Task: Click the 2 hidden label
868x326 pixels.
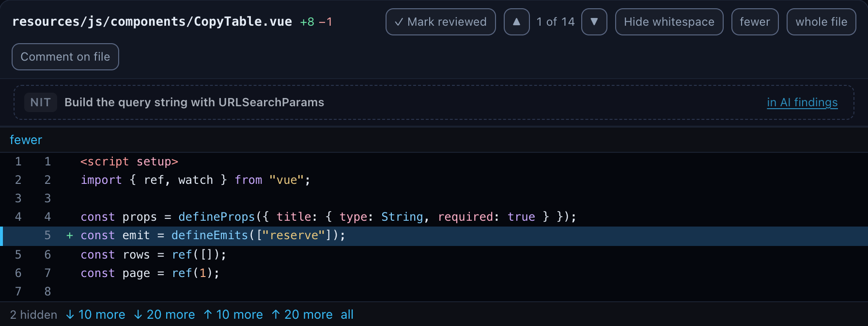Action: pos(33,314)
